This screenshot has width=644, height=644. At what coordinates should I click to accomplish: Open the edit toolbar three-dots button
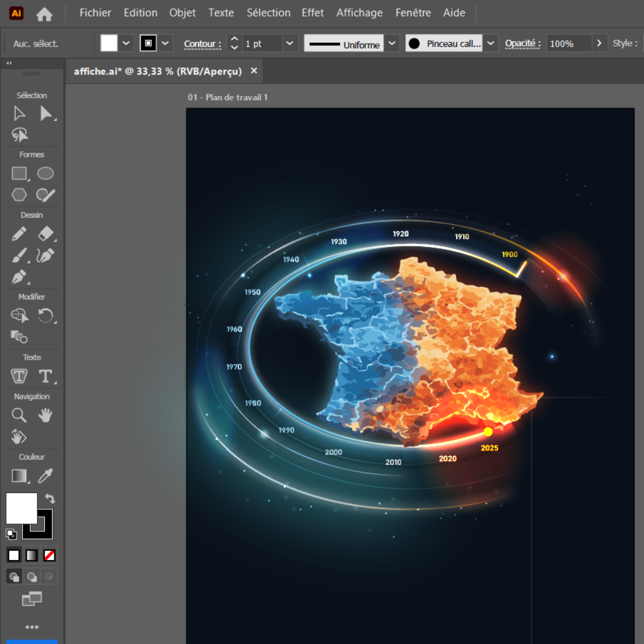pyautogui.click(x=32, y=627)
